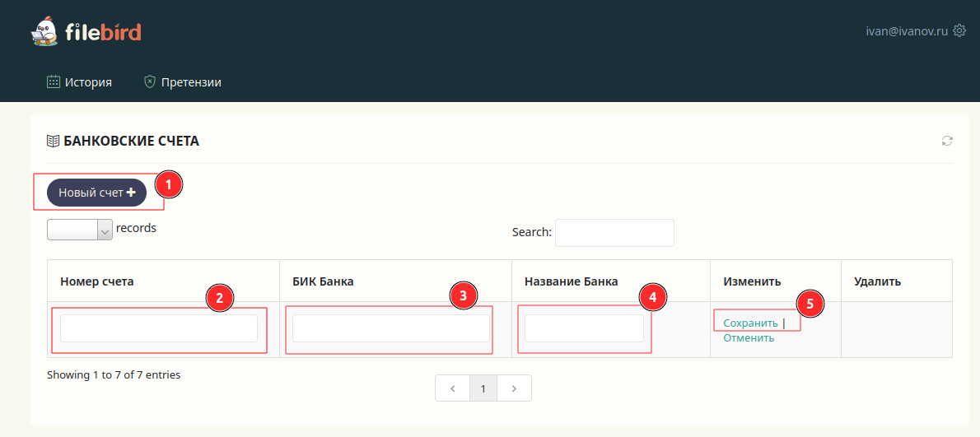
Task: Go to the previous page chevron
Action: pos(452,388)
